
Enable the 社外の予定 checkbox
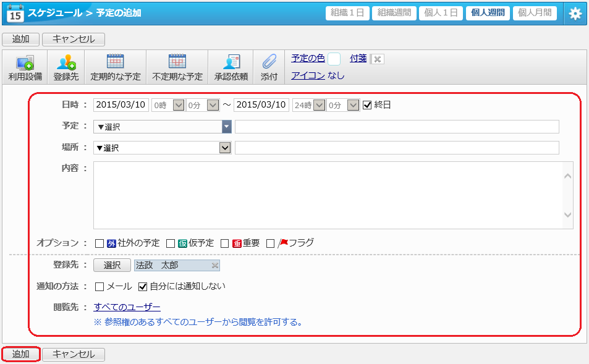tap(100, 243)
